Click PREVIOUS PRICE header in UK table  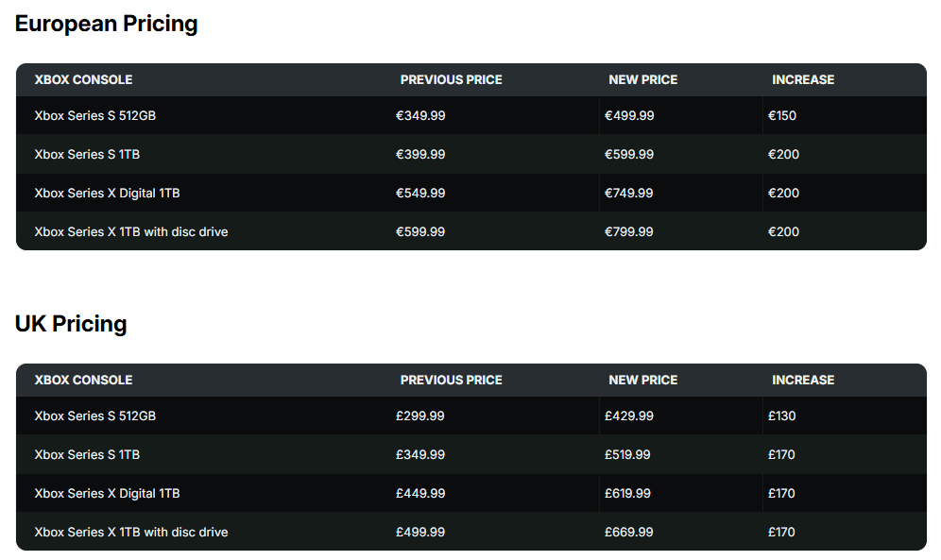(452, 381)
